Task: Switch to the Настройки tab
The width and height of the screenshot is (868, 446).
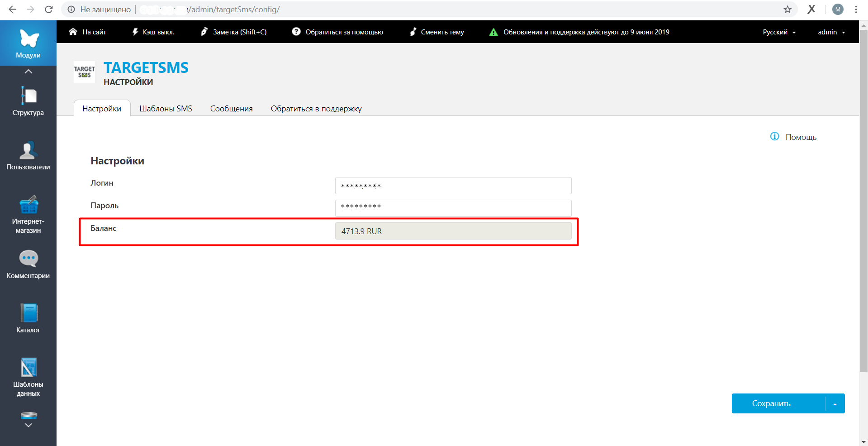Action: coord(102,109)
